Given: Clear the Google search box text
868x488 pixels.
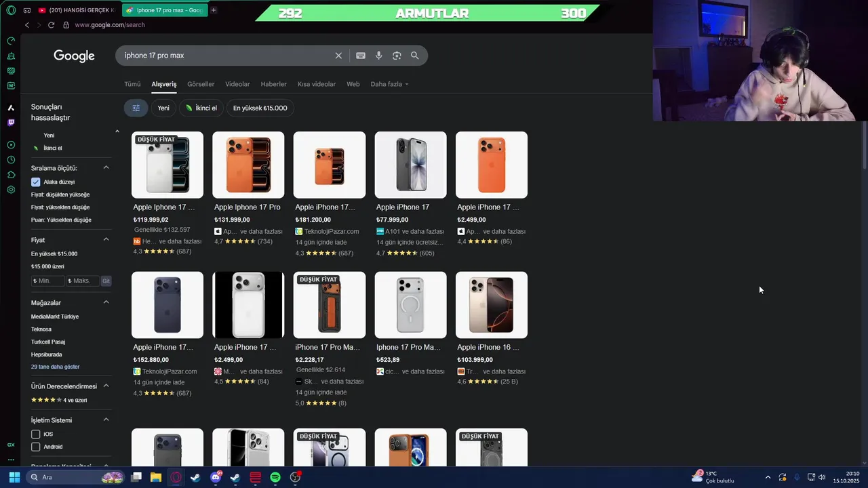Looking at the screenshot, I should 338,56.
